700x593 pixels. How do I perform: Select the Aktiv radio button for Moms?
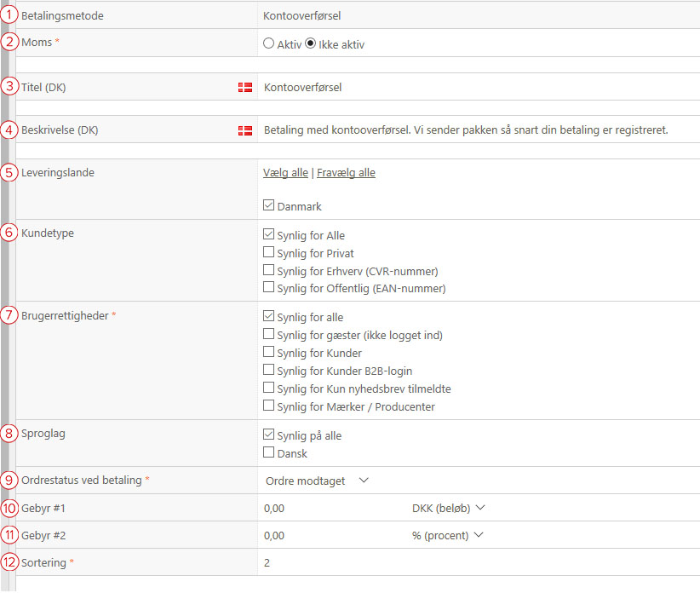point(268,43)
